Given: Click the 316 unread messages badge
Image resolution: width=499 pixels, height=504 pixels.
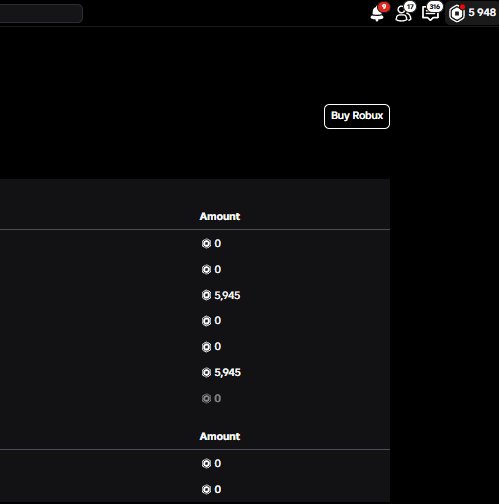Looking at the screenshot, I should [x=435, y=7].
